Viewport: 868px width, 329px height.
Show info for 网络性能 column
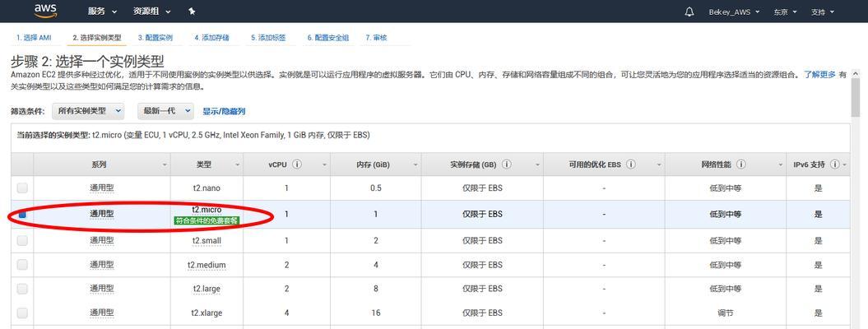740,164
